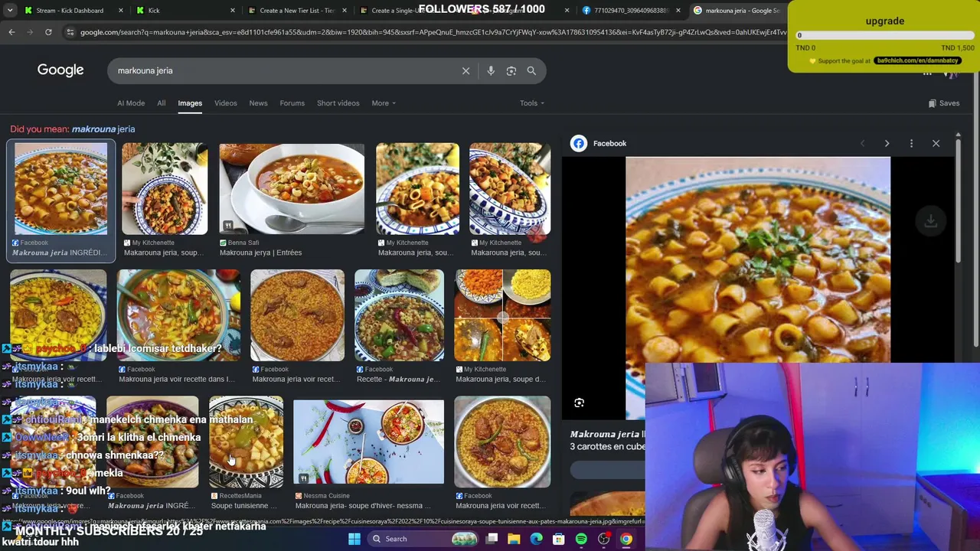Image resolution: width=980 pixels, height=551 pixels.
Task: Open the Tools dropdown
Action: [x=532, y=103]
